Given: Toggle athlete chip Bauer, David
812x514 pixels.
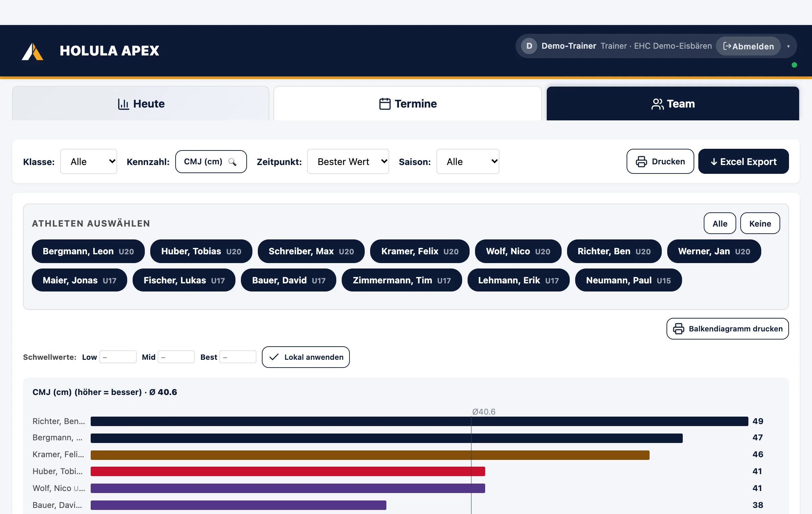Looking at the screenshot, I should [289, 280].
